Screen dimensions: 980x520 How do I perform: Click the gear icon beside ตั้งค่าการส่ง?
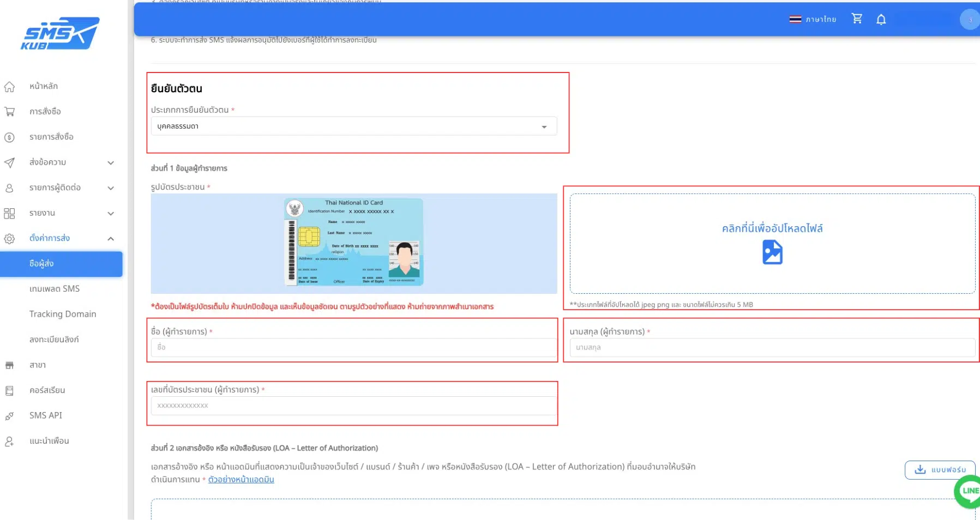click(x=9, y=239)
